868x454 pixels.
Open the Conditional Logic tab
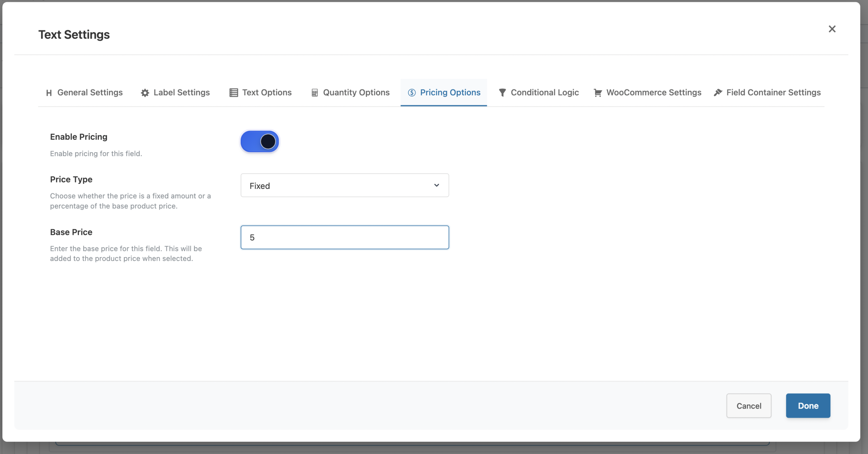pos(545,93)
